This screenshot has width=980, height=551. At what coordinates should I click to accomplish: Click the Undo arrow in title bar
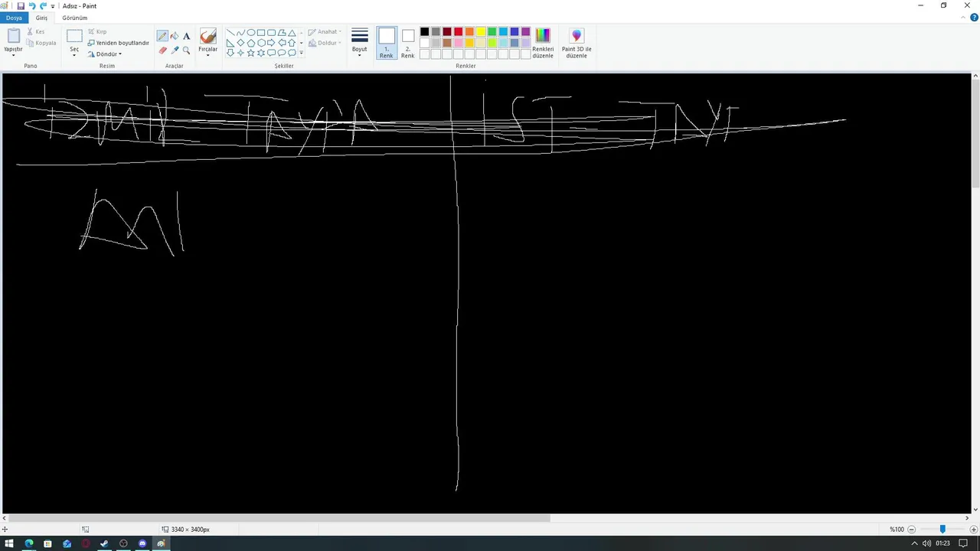click(32, 5)
